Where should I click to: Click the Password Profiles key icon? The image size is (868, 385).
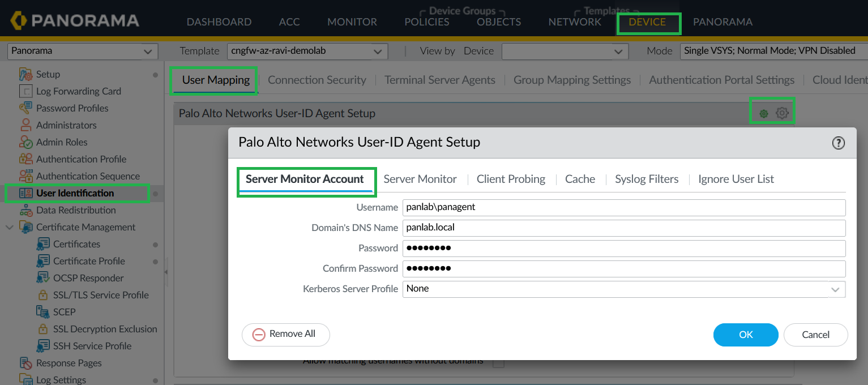(x=26, y=108)
